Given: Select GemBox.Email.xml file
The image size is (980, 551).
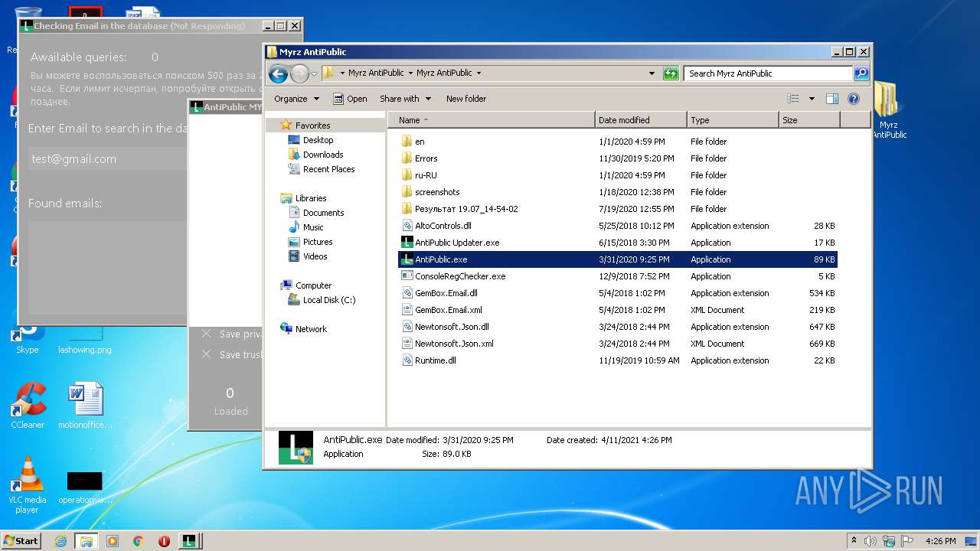Looking at the screenshot, I should (x=448, y=310).
